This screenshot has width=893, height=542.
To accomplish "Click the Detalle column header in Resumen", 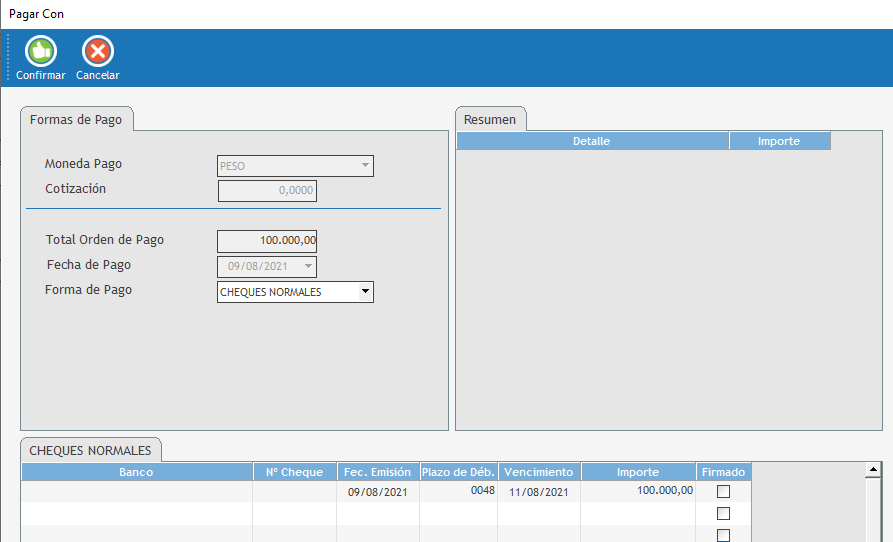I will click(x=592, y=142).
